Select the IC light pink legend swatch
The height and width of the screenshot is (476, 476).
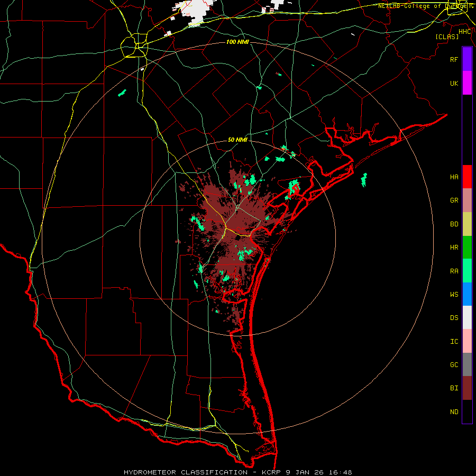(467, 341)
